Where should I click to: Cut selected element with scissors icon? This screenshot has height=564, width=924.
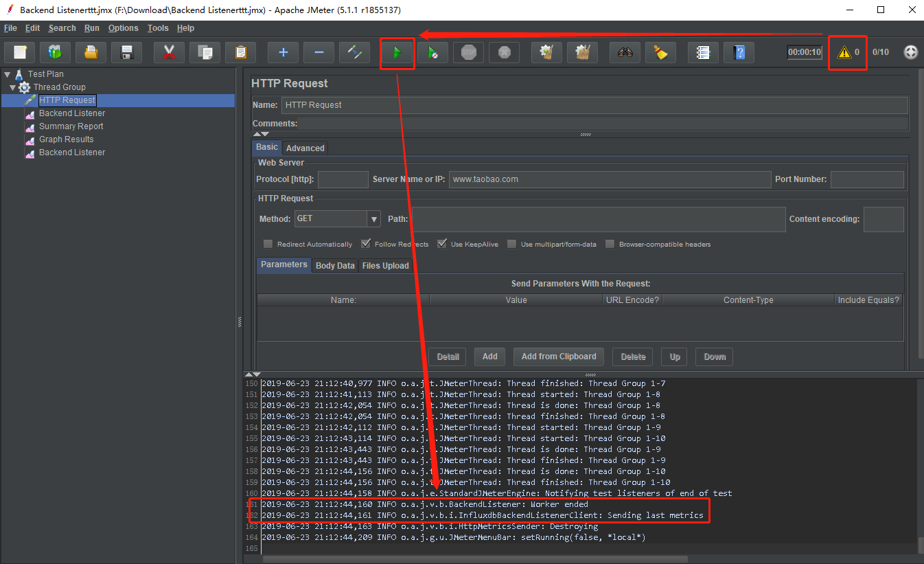(169, 52)
